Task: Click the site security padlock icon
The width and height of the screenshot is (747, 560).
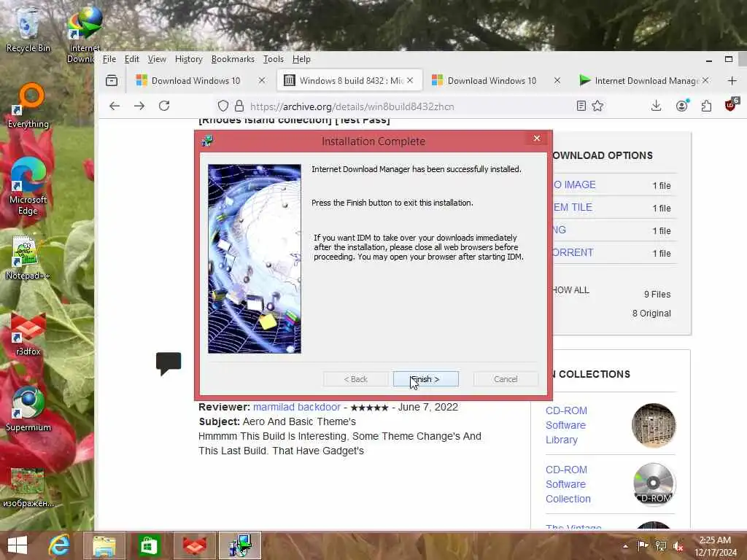Action: (239, 106)
